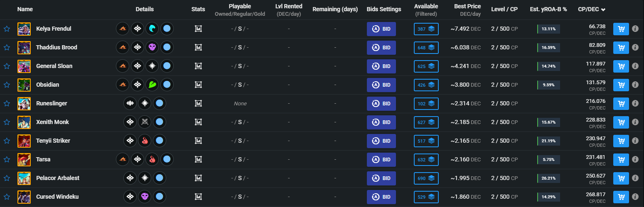Open stats chart for Pelacor Arbalest
Screen dimensions: 644x207
click(x=198, y=178)
